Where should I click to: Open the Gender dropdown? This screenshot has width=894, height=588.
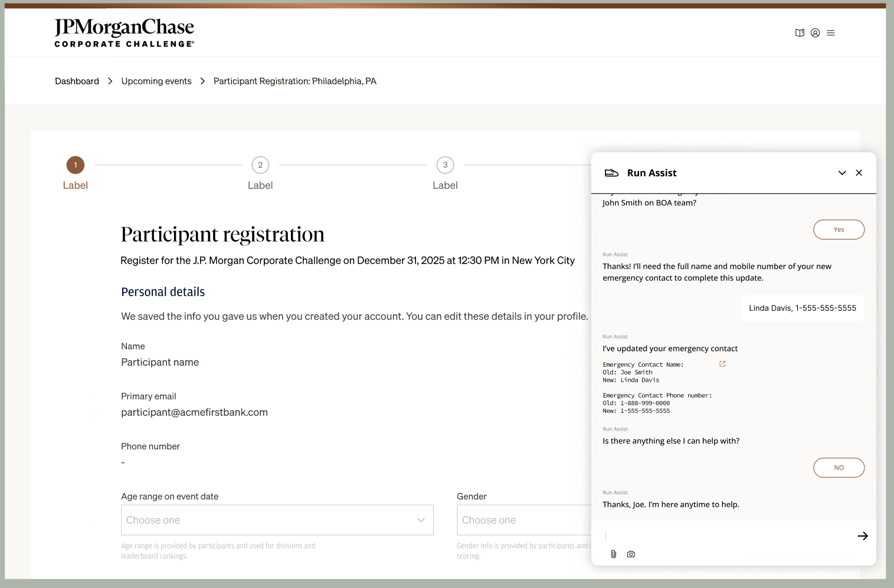(x=524, y=520)
